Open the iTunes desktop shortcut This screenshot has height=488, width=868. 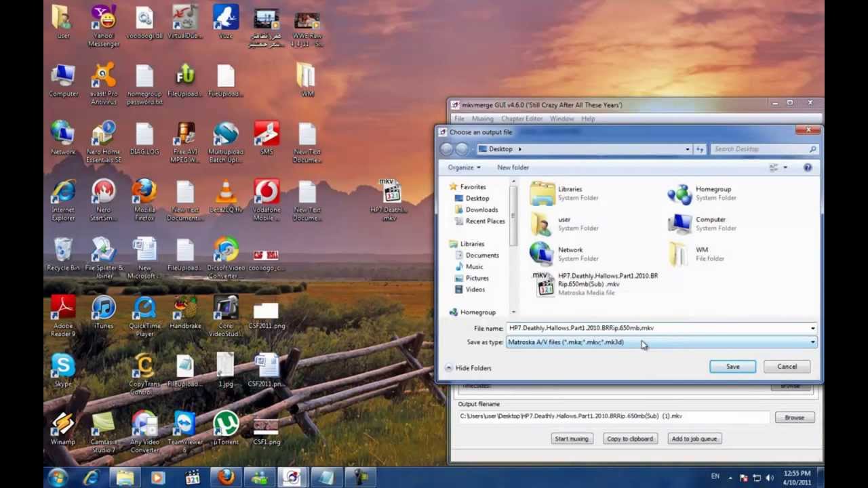tap(104, 312)
